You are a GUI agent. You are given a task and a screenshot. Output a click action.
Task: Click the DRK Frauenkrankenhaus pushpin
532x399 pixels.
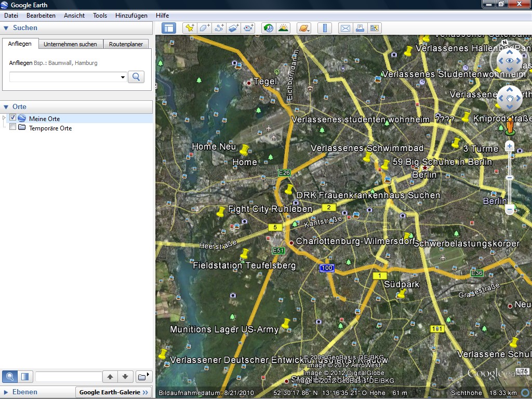tap(289, 189)
